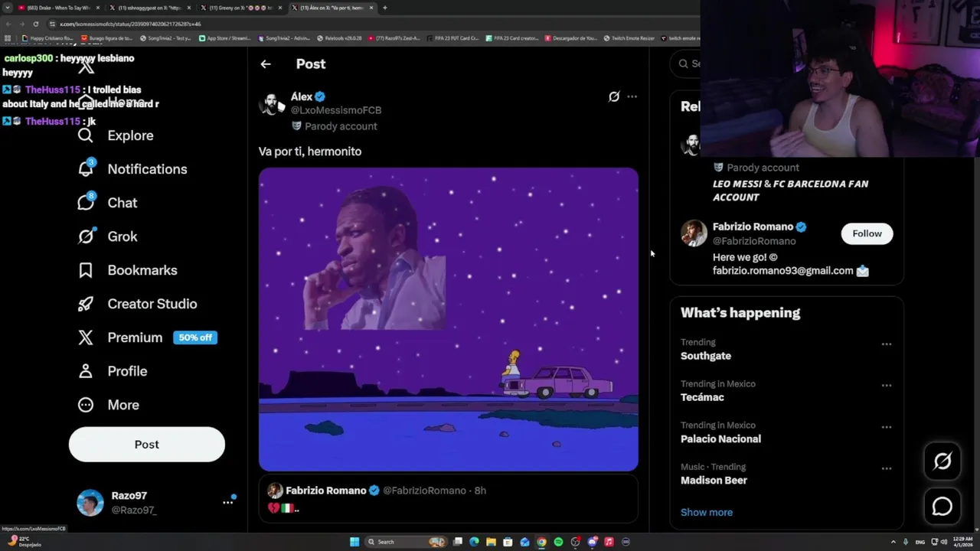
Task: Open Premium in the sidebar
Action: (x=120, y=337)
